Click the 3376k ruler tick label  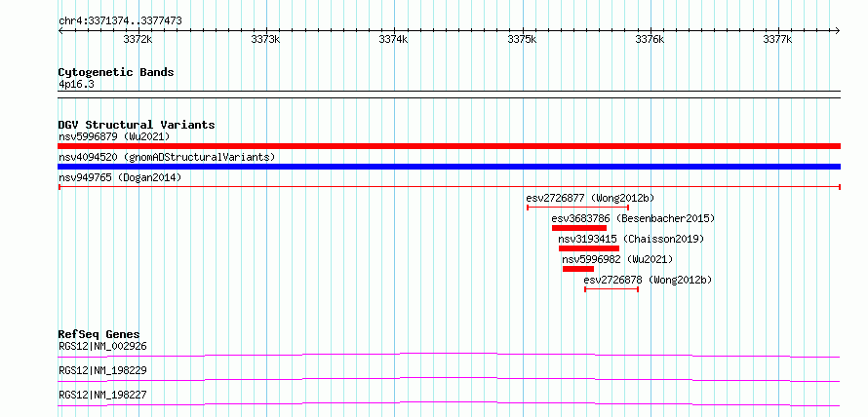click(x=650, y=39)
